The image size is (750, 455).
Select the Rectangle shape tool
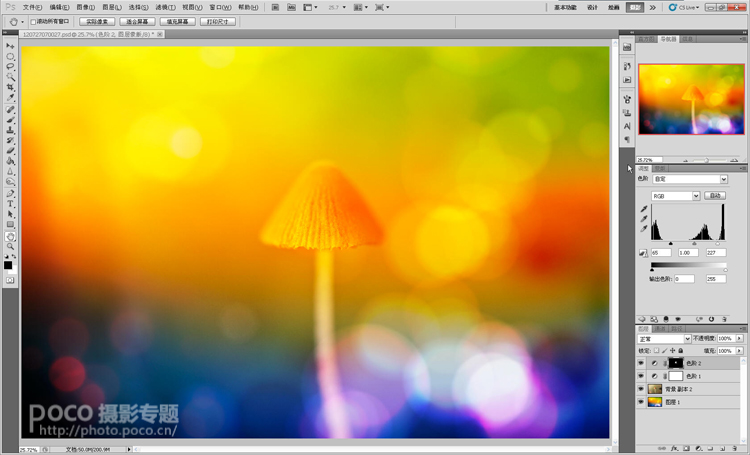click(10, 225)
